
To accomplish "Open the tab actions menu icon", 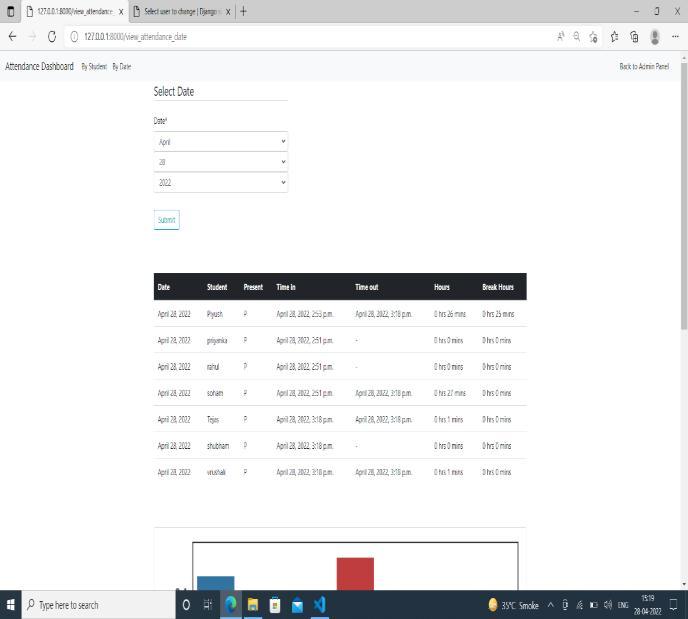I will (11, 11).
